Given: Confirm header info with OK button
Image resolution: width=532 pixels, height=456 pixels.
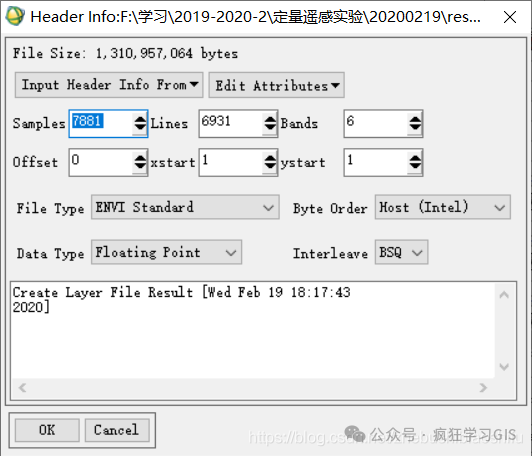Looking at the screenshot, I should [47, 430].
